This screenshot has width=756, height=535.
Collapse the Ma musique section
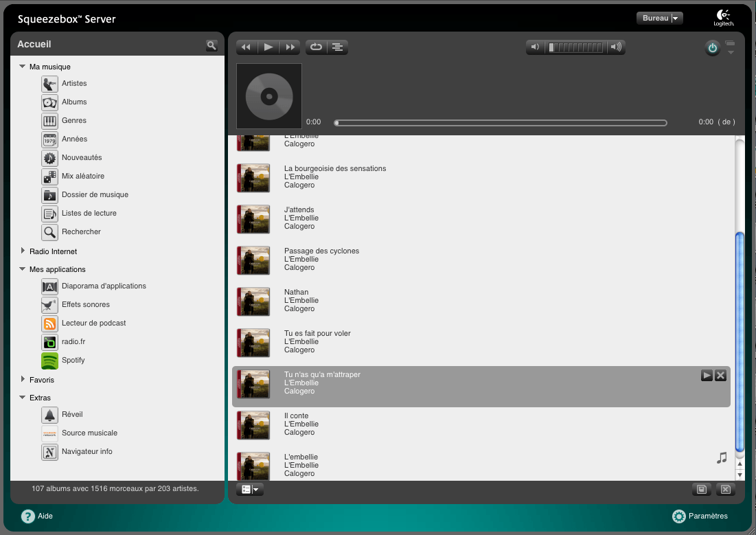[x=22, y=67]
